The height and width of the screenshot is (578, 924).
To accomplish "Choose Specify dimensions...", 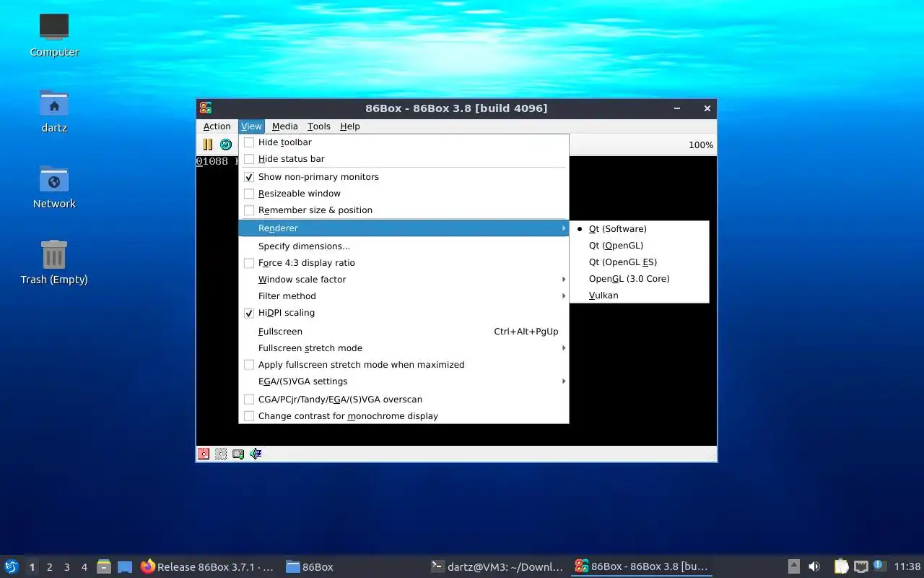I will tap(404, 246).
